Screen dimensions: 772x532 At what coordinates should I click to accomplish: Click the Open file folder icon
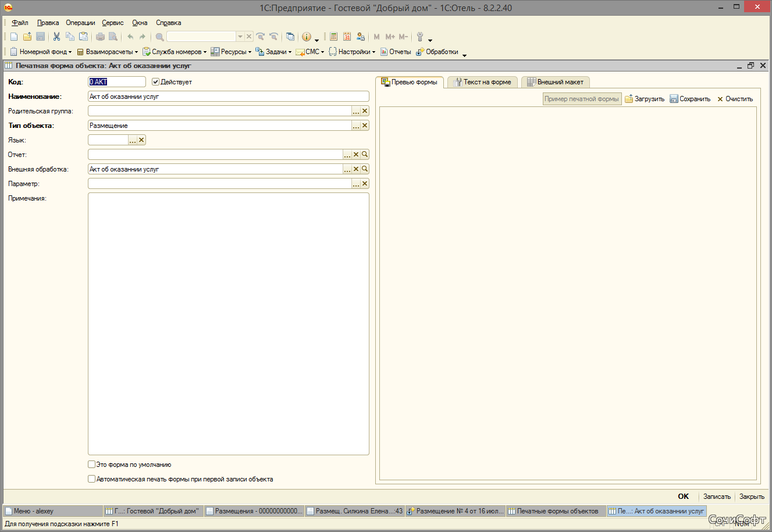tap(27, 37)
